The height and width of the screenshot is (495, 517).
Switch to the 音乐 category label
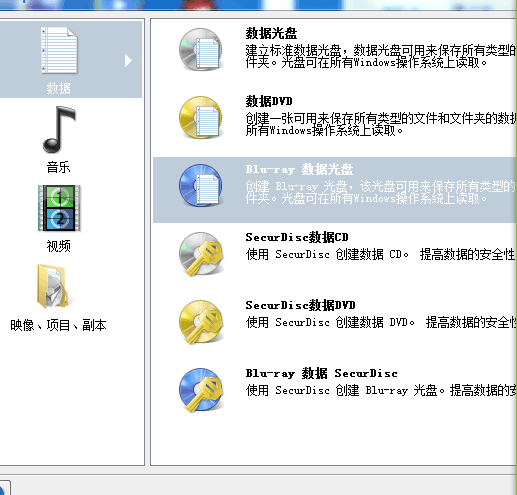58,167
